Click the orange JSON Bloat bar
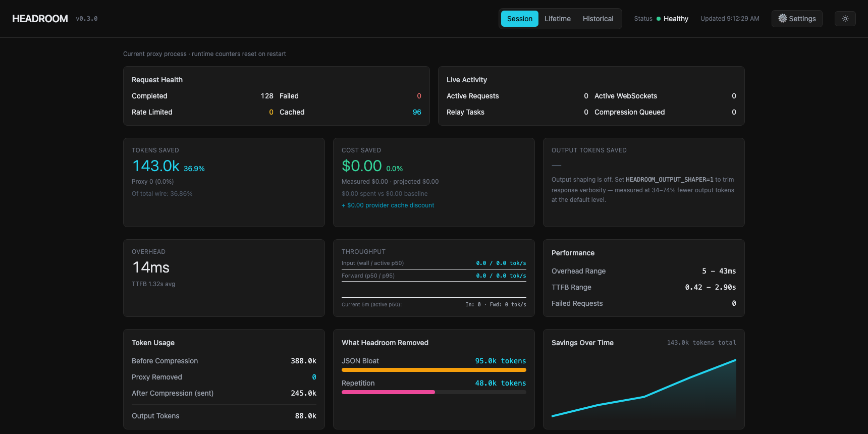Screen dimensions: 868x434 tap(434, 370)
